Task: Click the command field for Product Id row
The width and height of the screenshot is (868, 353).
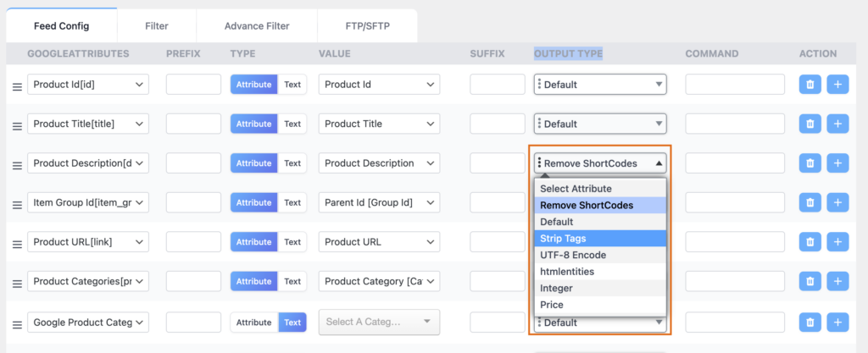Action: click(x=736, y=85)
